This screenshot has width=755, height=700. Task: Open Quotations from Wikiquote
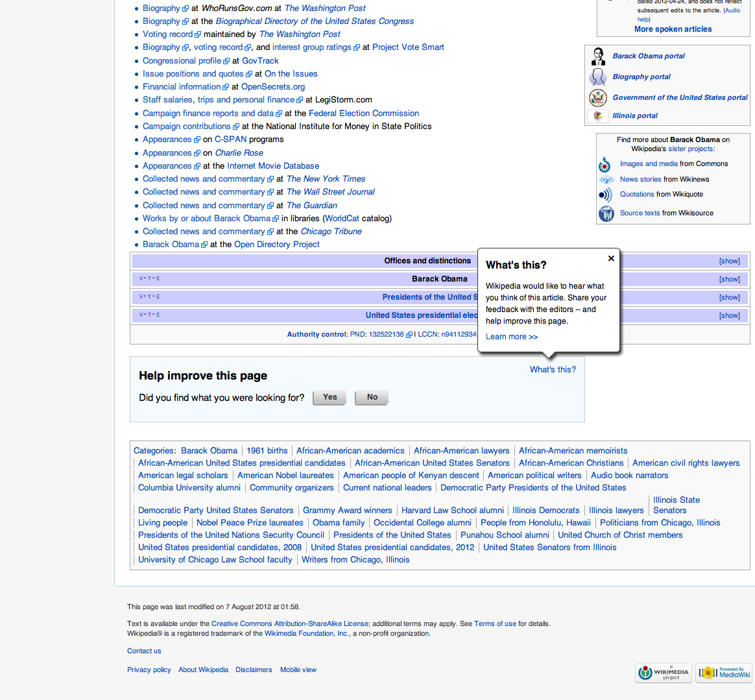click(x=637, y=194)
